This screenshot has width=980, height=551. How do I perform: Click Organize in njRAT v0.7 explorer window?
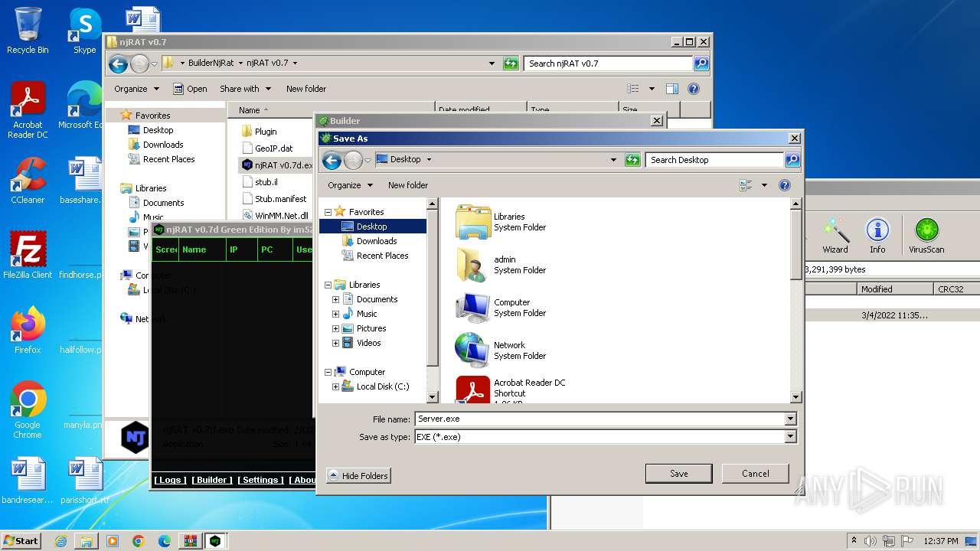136,89
